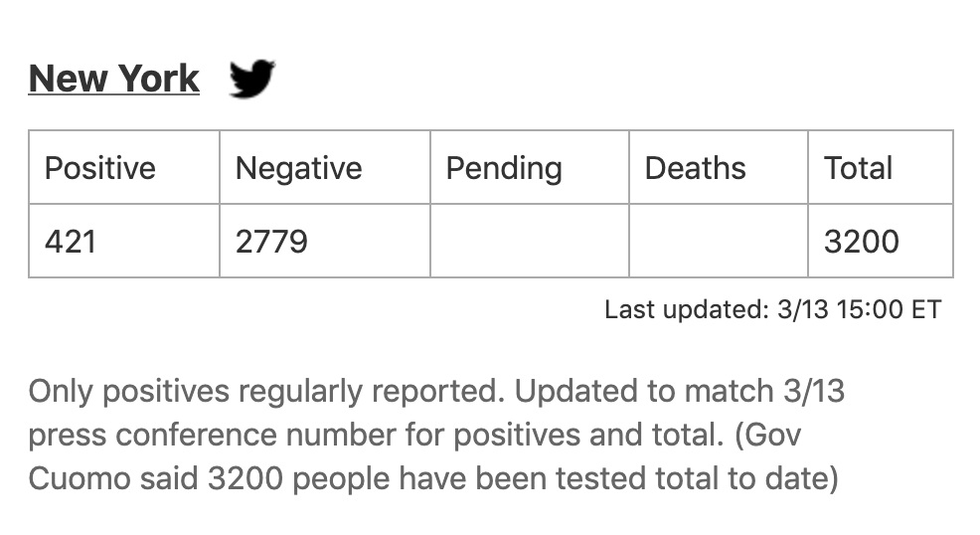Select the Deaths column header
The width and height of the screenshot is (980, 535).
click(719, 167)
